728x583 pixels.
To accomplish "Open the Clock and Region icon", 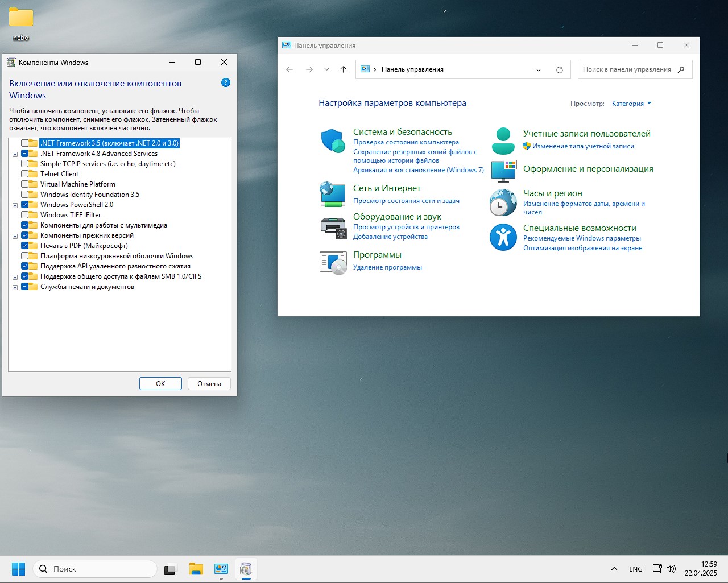I will click(x=503, y=202).
